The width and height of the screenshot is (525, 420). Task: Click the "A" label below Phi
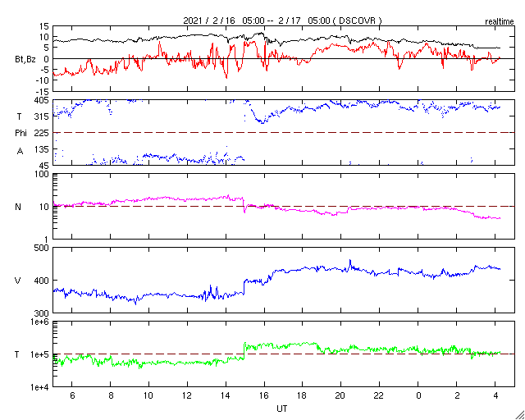click(x=20, y=152)
